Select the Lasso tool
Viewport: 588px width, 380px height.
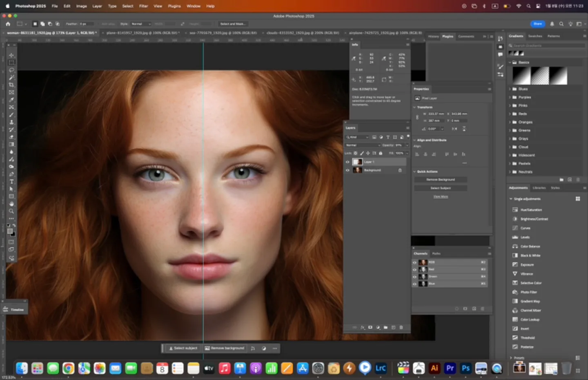tap(11, 70)
